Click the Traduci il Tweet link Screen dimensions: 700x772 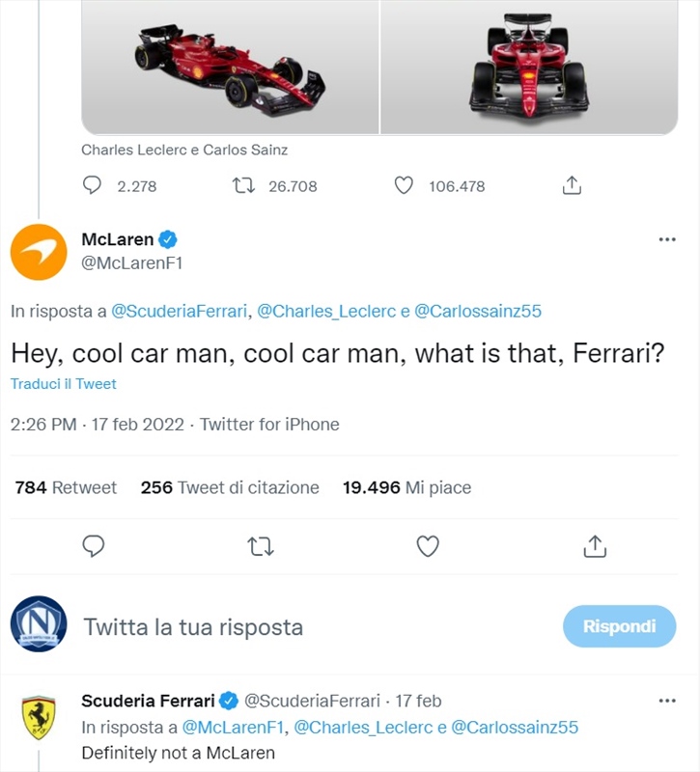tap(64, 384)
